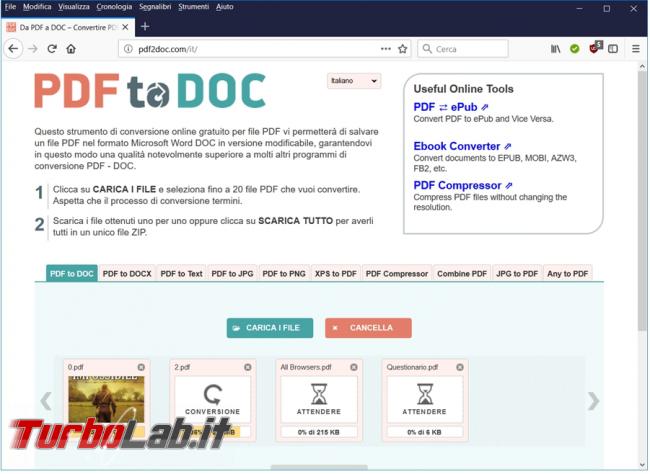The width and height of the screenshot is (650, 474).
Task: Switch to the XPS to PDF tab
Action: coord(335,274)
